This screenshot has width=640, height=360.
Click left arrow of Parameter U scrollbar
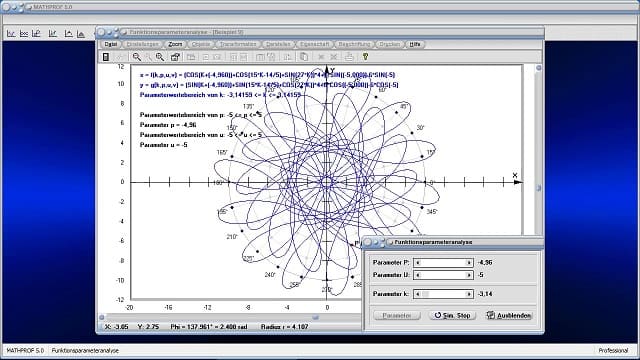[418, 275]
